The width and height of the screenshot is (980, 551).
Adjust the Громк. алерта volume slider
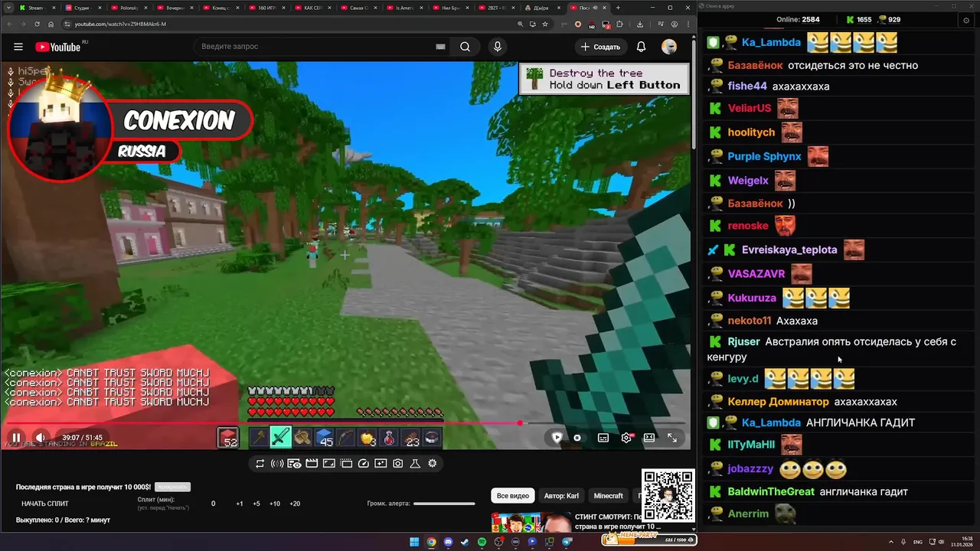(444, 504)
